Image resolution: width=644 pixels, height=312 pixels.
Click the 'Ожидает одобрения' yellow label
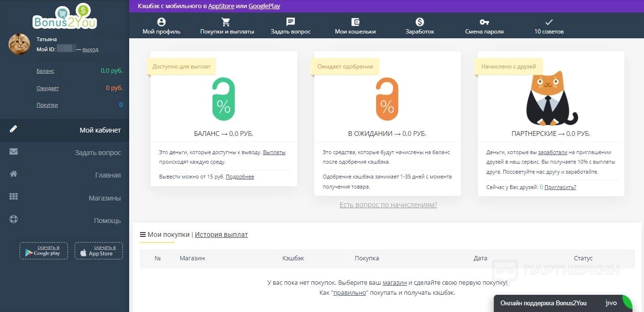click(345, 67)
